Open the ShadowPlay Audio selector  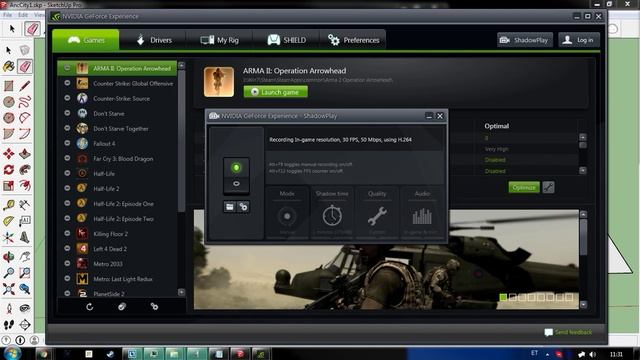coord(422,213)
